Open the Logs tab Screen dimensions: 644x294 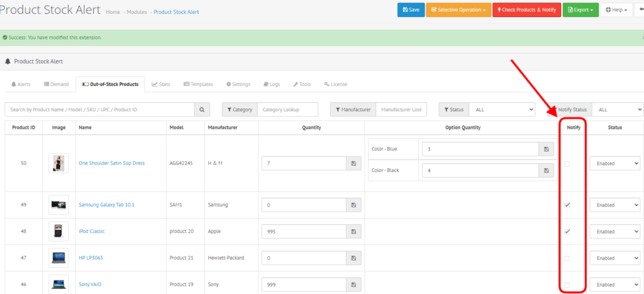point(272,84)
